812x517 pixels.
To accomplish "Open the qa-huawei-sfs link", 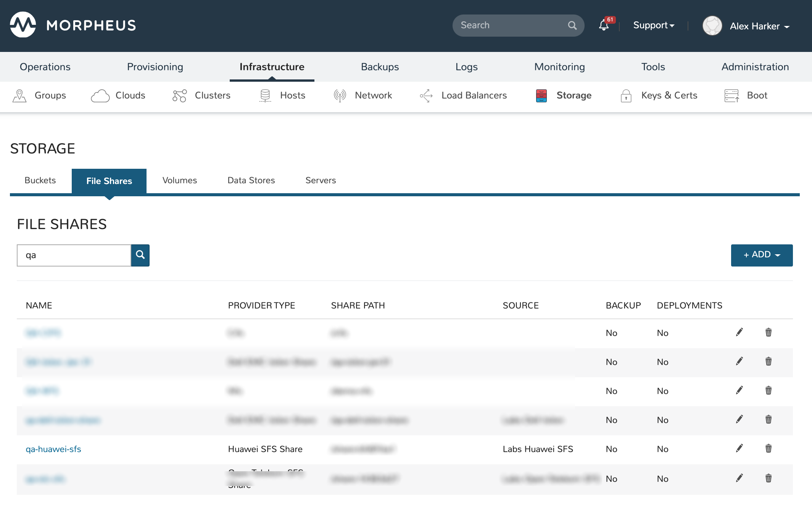I will [x=53, y=449].
